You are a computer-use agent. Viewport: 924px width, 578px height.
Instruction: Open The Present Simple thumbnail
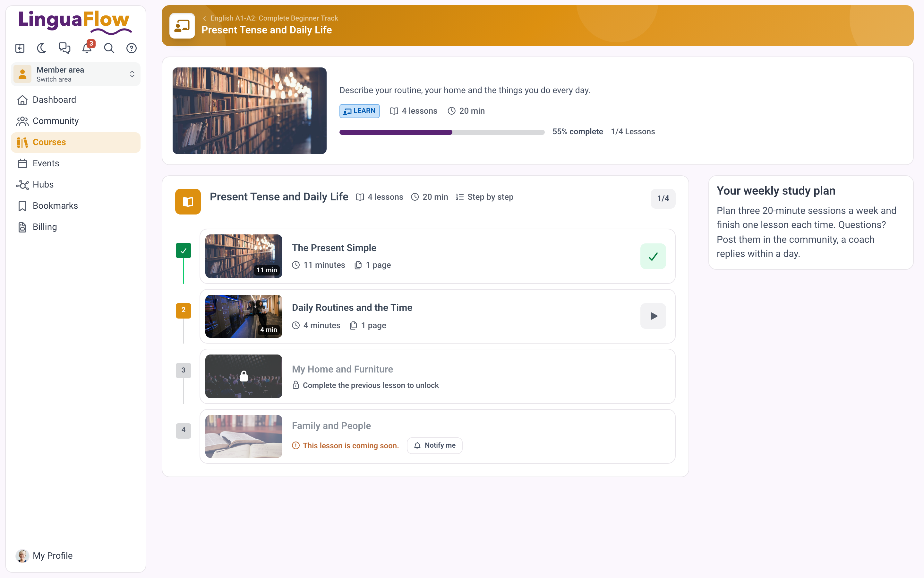[244, 256]
